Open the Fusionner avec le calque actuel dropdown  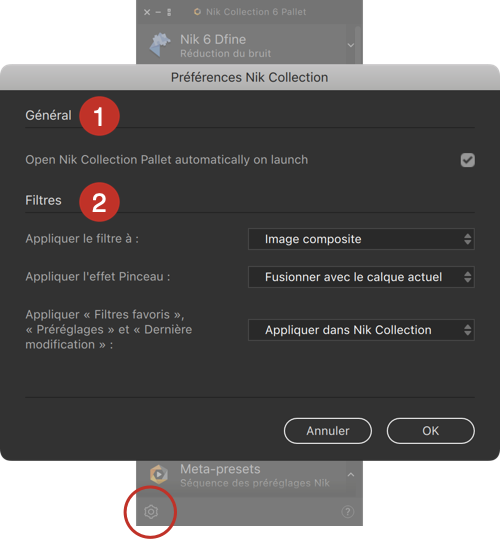(361, 277)
